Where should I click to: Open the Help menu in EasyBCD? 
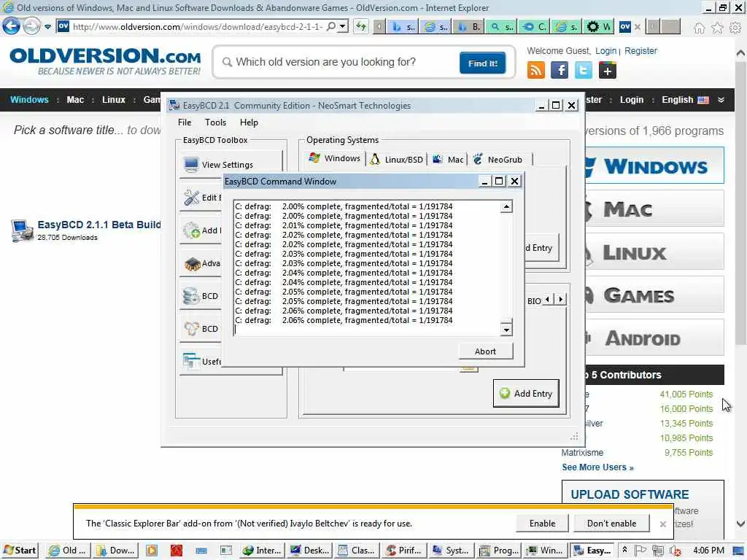click(x=249, y=122)
